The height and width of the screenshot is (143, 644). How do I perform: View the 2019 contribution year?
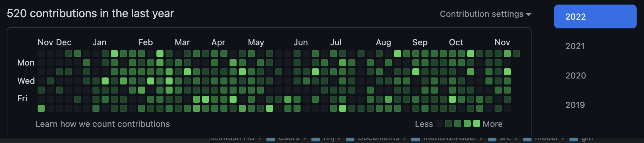(575, 105)
